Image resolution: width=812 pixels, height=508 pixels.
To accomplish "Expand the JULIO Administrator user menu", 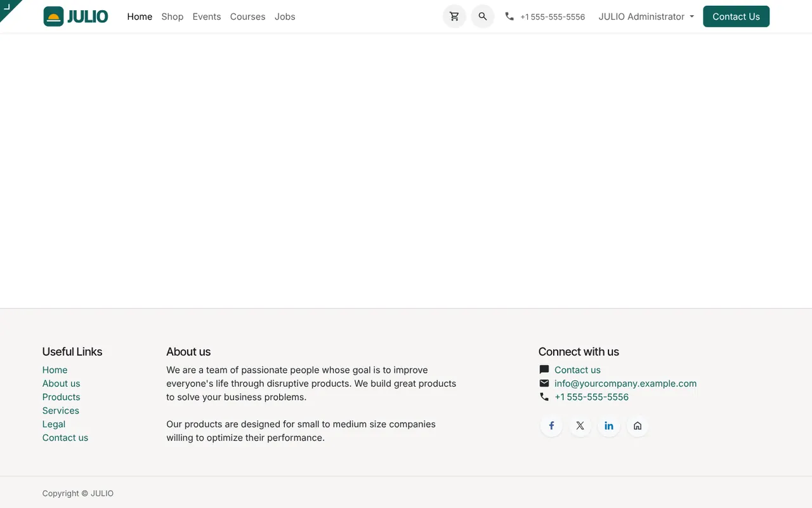I will 646,17.
